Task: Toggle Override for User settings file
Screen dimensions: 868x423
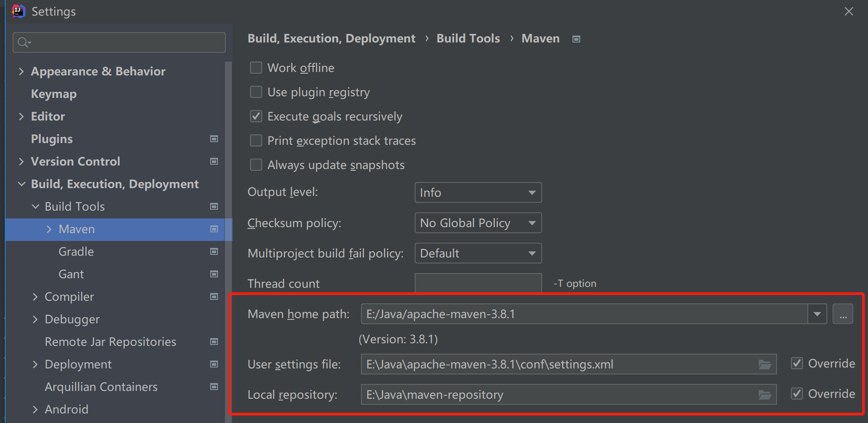Action: coord(796,363)
